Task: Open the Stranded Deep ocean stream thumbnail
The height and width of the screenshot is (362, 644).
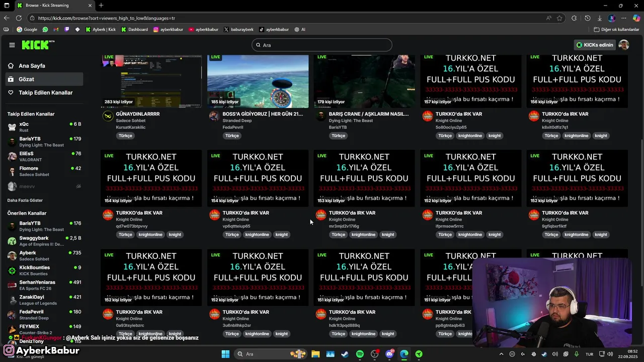Action: (258, 80)
